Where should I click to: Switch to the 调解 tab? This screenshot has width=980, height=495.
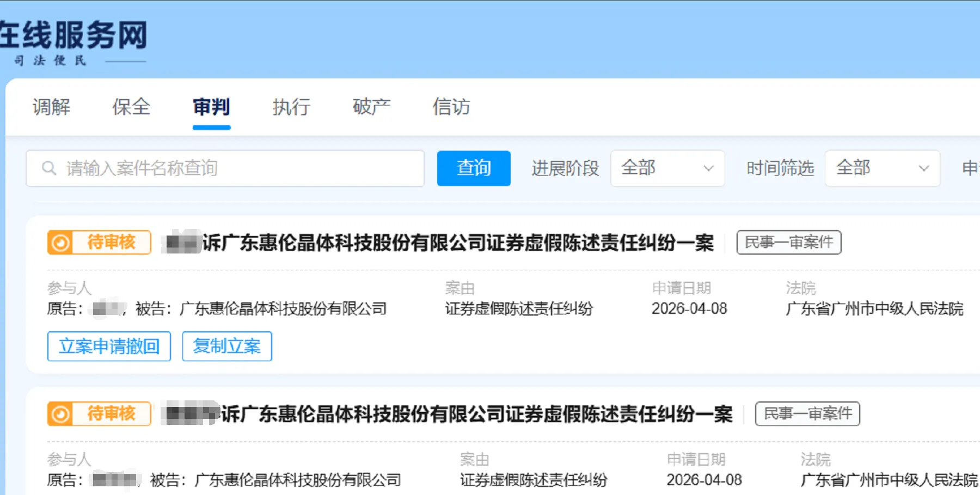[52, 107]
